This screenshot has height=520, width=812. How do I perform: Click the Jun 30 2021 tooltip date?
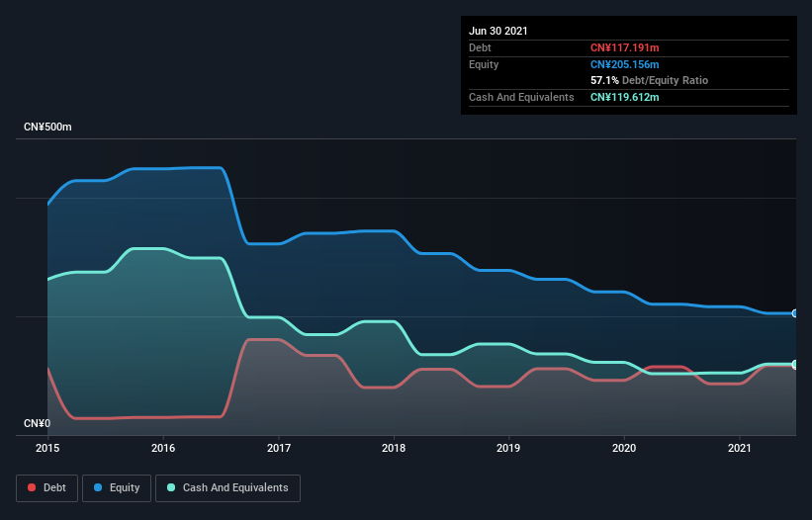click(x=498, y=31)
